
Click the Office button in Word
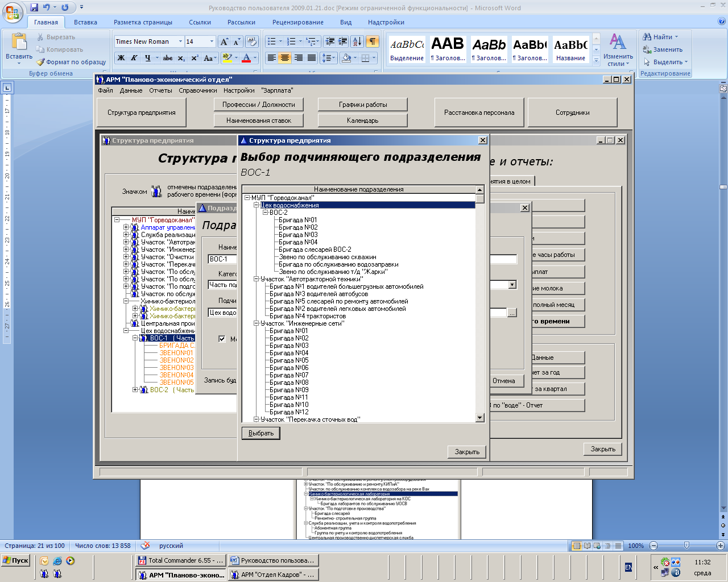13,12
